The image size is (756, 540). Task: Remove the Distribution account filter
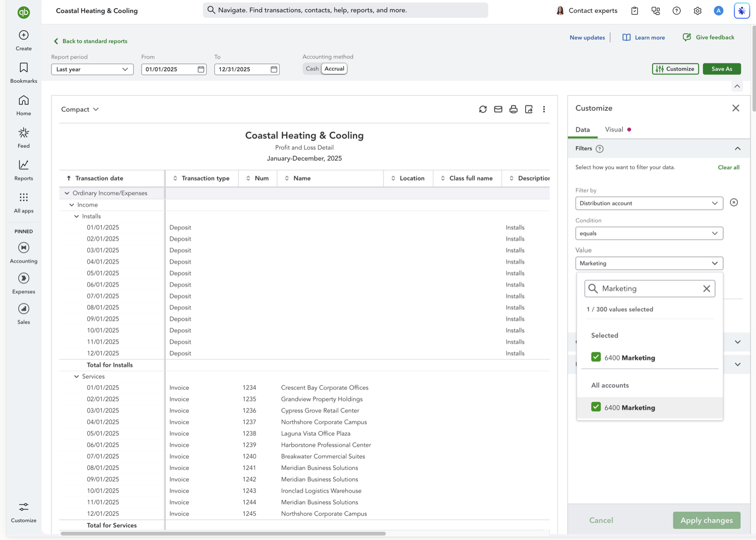(x=734, y=203)
